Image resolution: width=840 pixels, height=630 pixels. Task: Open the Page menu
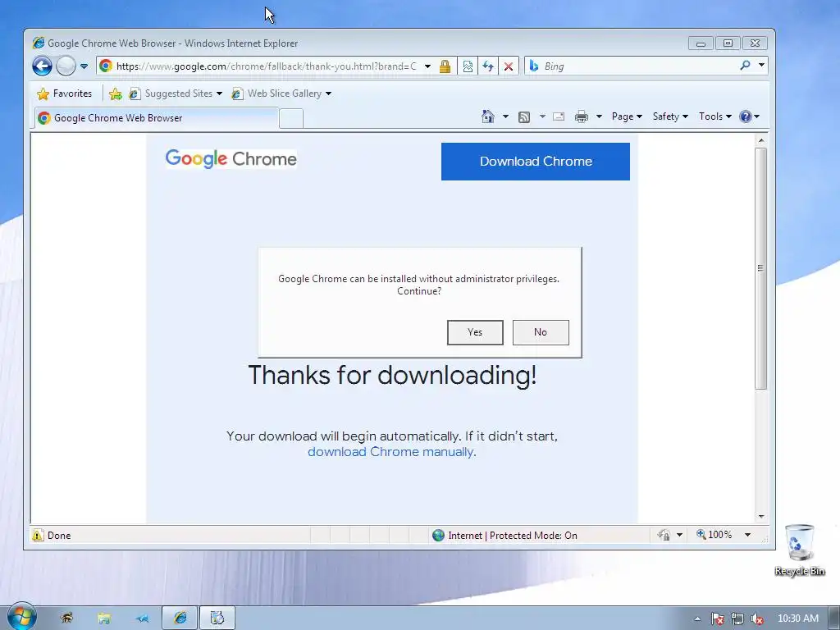pos(627,116)
